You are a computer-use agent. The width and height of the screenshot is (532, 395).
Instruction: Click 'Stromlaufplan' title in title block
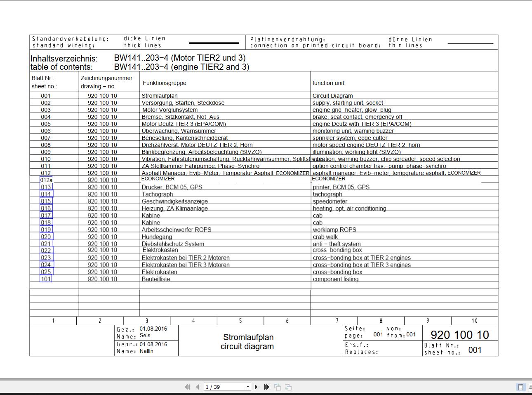pyautogui.click(x=248, y=337)
